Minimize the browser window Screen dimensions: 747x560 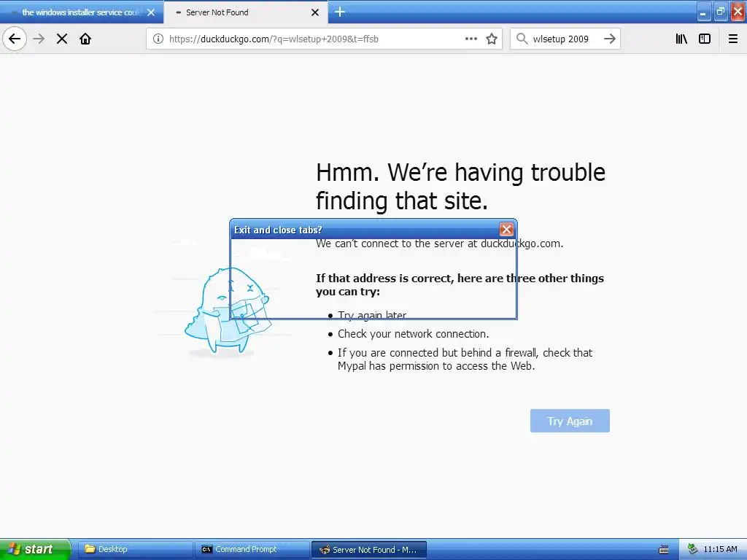click(703, 12)
